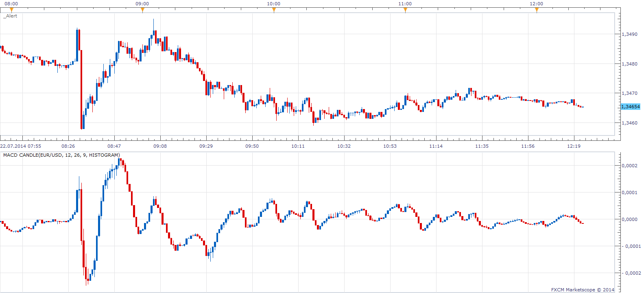Click the 09:29 time axis label
Image resolution: width=644 pixels, height=293 pixels.
206,146
